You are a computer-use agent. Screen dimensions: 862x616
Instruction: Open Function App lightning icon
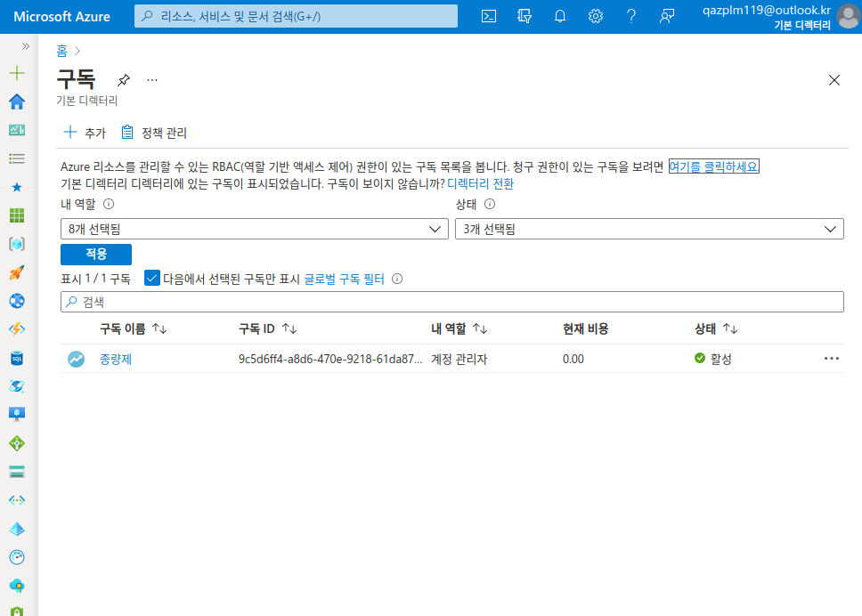pyautogui.click(x=17, y=329)
